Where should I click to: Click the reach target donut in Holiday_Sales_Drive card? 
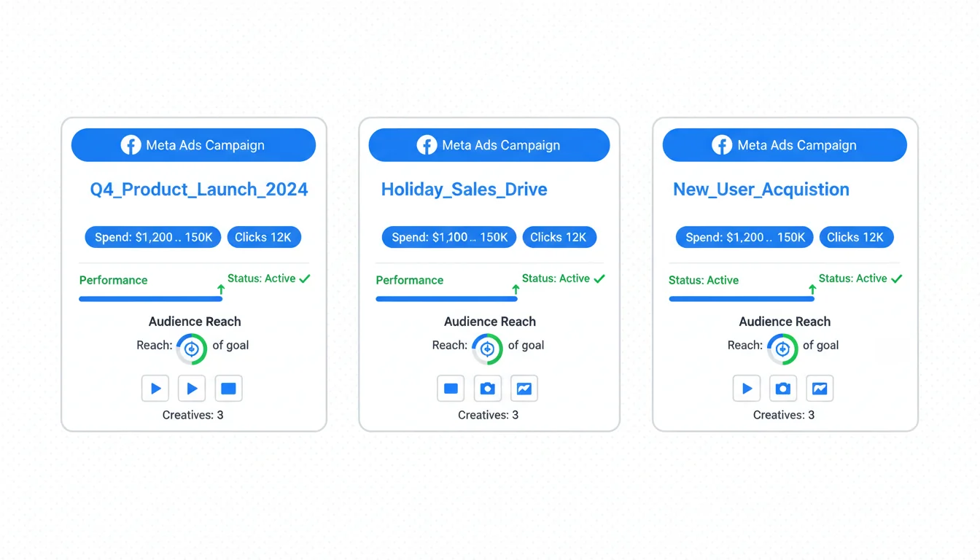click(x=487, y=349)
